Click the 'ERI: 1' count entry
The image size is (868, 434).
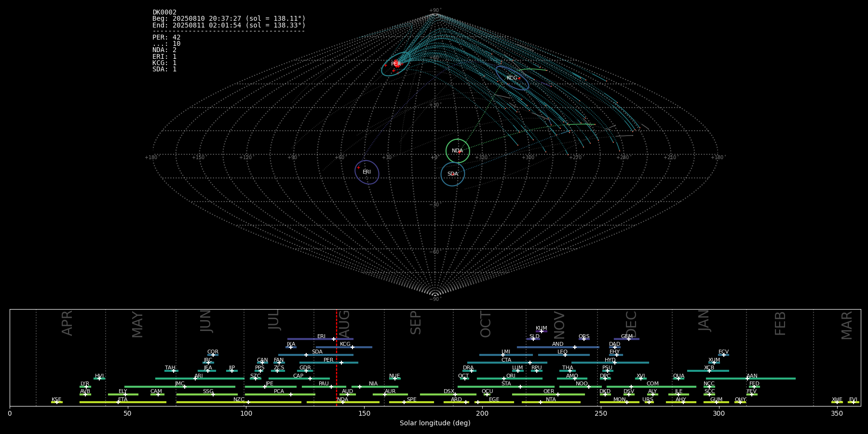pyautogui.click(x=164, y=56)
